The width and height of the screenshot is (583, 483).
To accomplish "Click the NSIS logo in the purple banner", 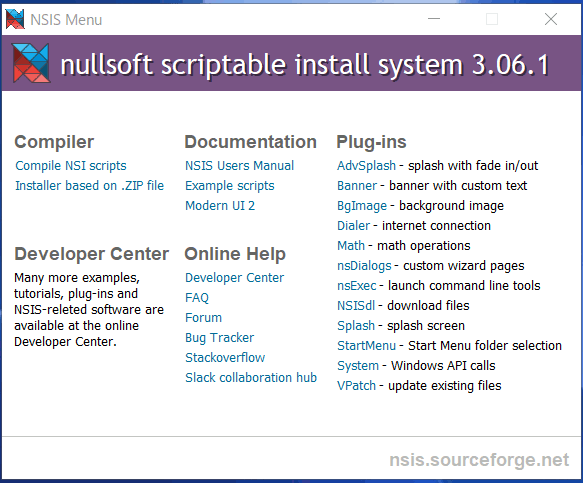I will [31, 63].
